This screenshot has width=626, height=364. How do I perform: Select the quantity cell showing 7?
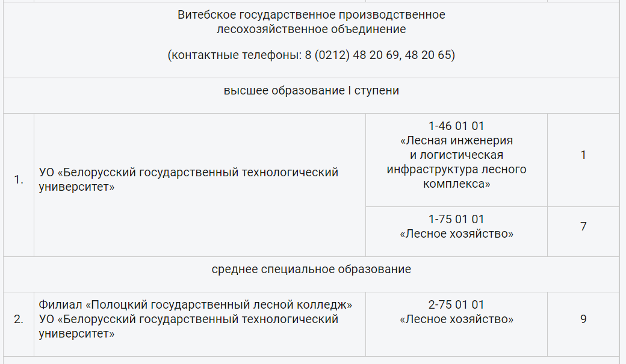(x=583, y=232)
